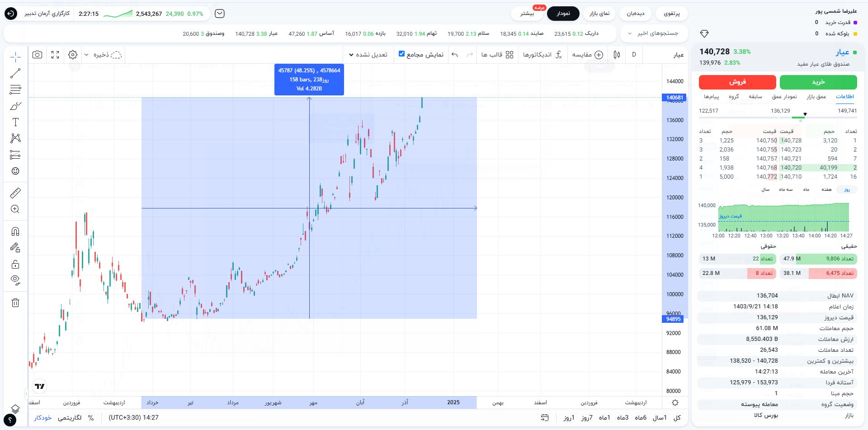The image size is (868, 430).
Task: Select the 'هفته' mini chart period
Action: 826,189
